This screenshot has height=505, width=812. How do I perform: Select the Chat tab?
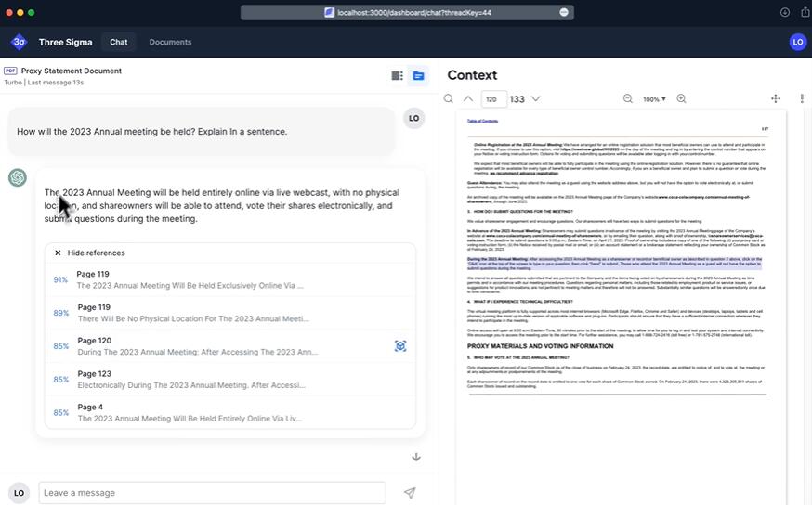click(119, 42)
